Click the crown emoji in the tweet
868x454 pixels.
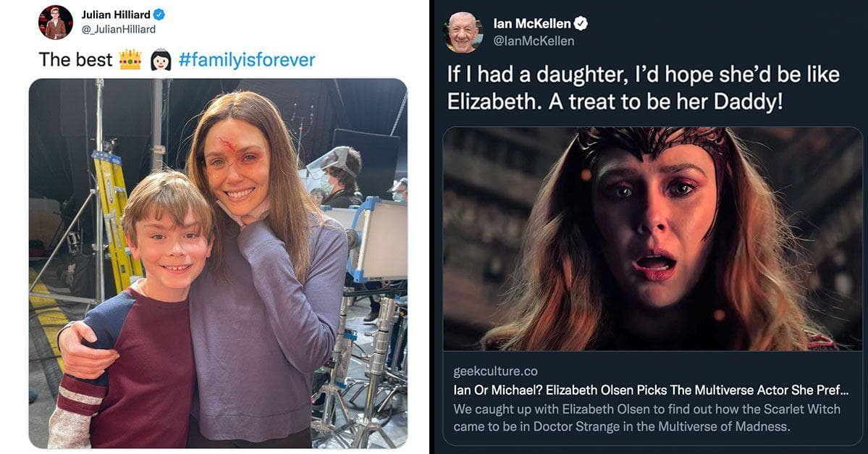coord(130,59)
